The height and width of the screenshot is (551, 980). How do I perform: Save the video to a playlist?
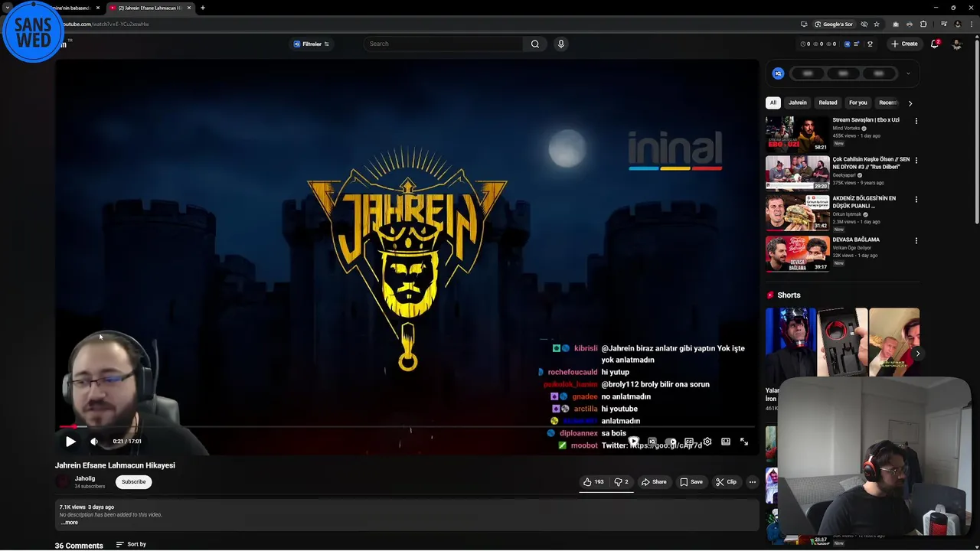691,482
